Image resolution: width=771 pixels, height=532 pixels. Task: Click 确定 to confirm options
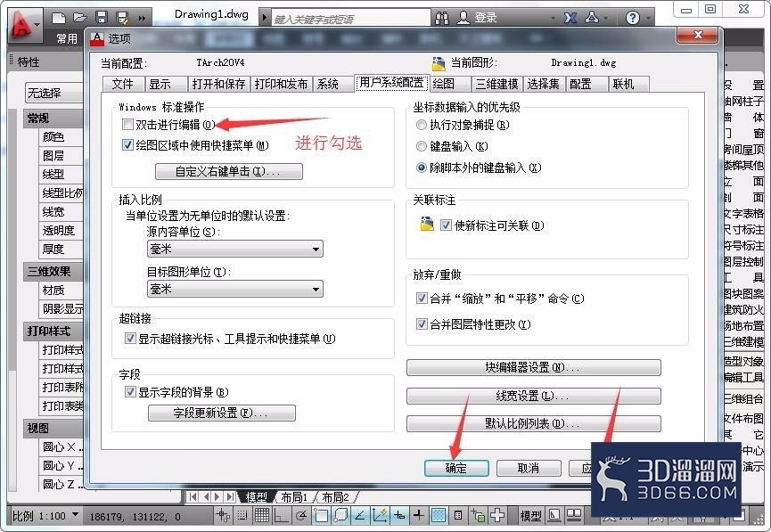456,468
